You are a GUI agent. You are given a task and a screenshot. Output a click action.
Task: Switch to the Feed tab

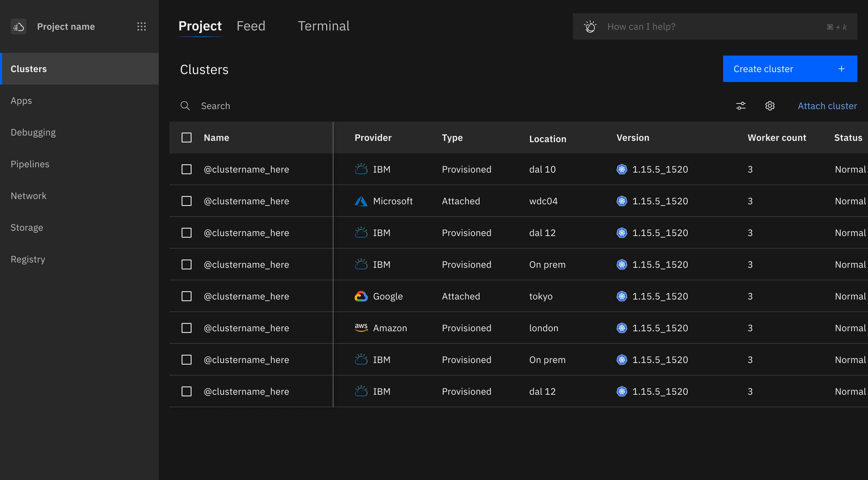pos(251,26)
